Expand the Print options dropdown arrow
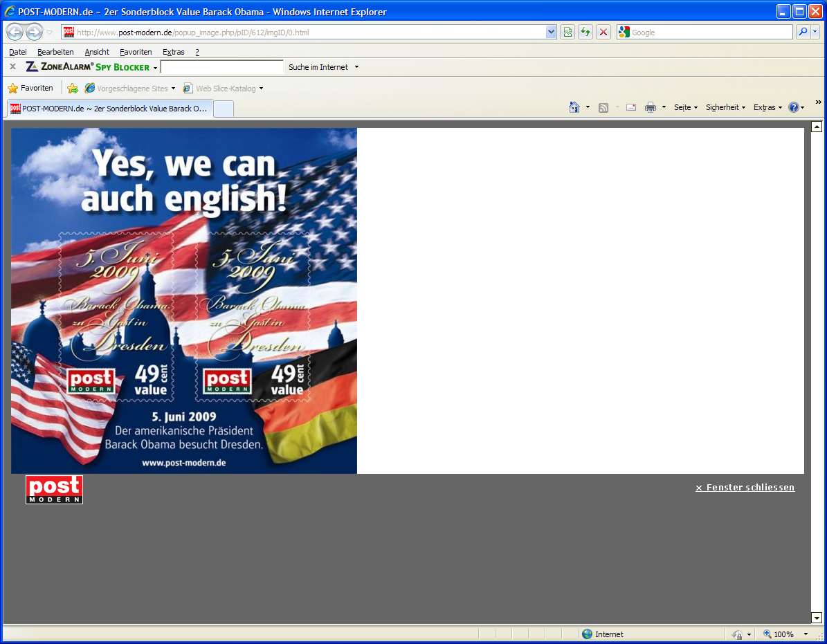Screen dimensions: 827x644 tap(664, 107)
